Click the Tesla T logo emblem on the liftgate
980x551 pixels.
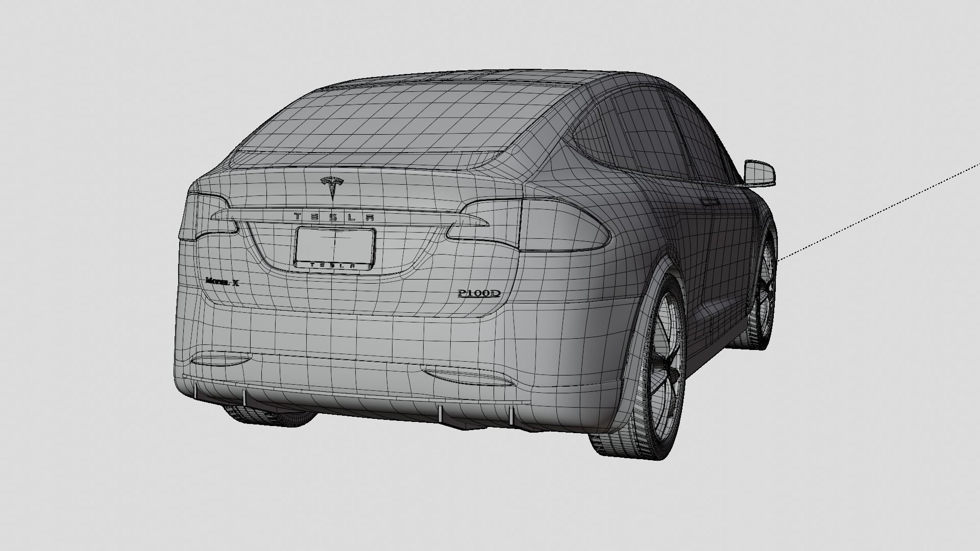(332, 188)
